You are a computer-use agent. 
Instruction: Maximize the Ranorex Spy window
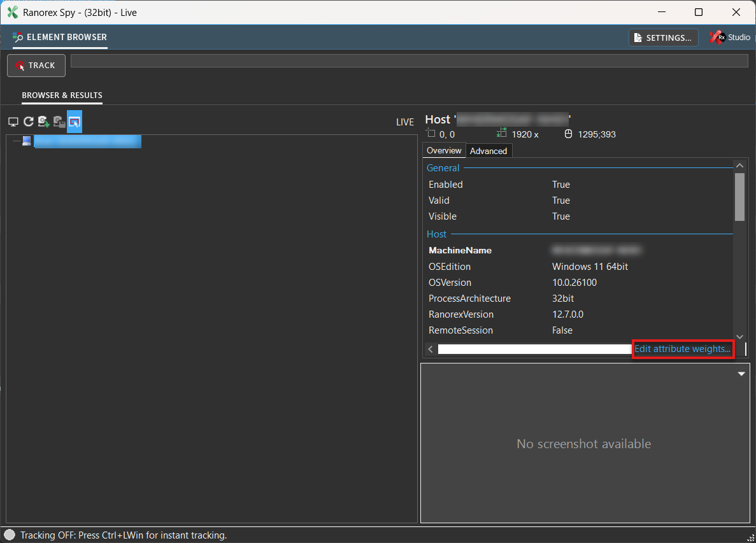point(698,12)
